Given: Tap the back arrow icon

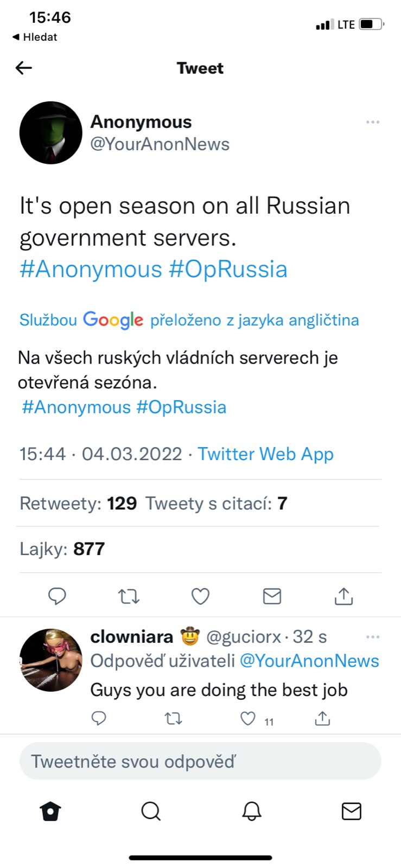Looking at the screenshot, I should point(24,68).
